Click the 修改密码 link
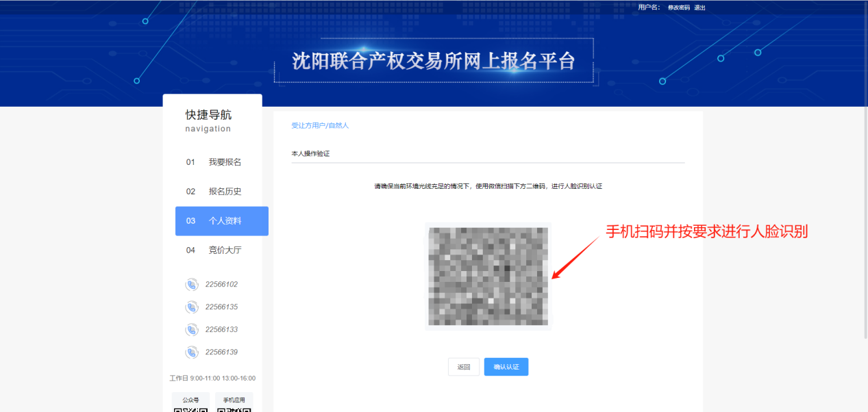This screenshot has height=412, width=868. (x=678, y=8)
